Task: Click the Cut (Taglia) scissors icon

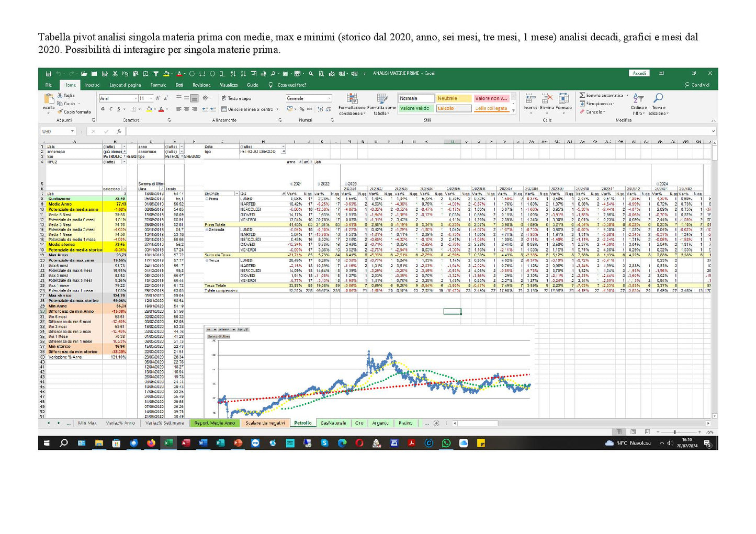Action: [60, 95]
